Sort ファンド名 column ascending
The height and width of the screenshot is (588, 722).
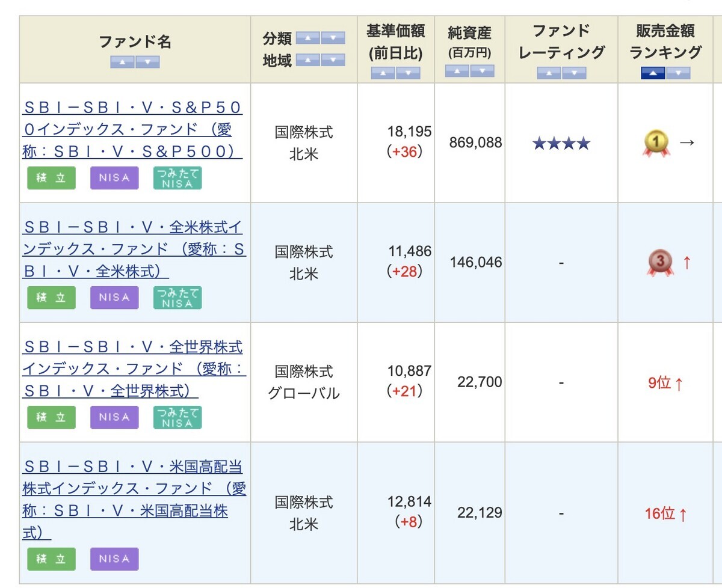122,62
